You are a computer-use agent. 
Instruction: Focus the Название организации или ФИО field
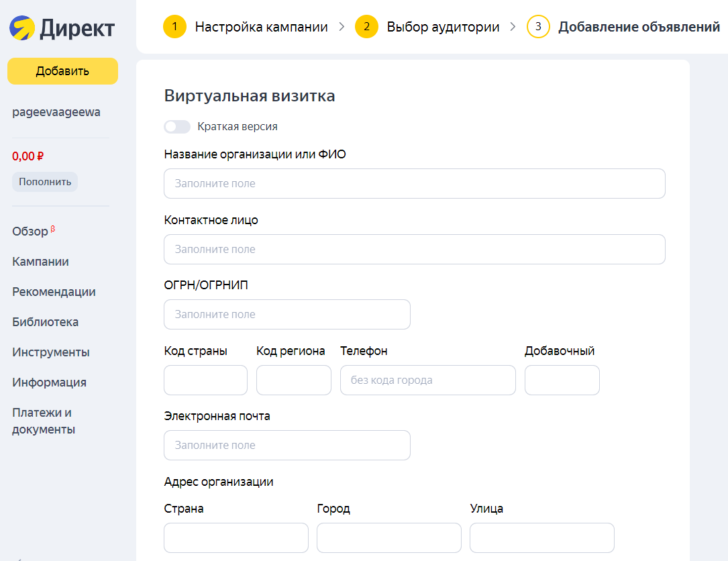click(x=415, y=183)
